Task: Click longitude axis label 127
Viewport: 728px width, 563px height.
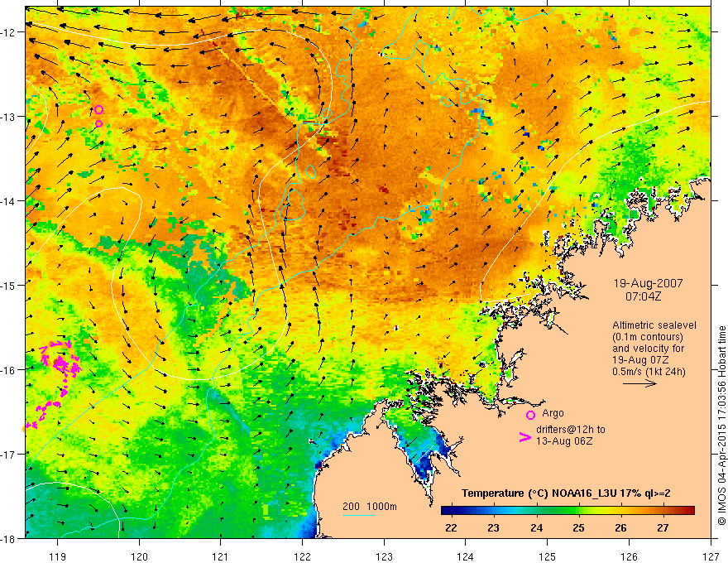Action: [711, 556]
